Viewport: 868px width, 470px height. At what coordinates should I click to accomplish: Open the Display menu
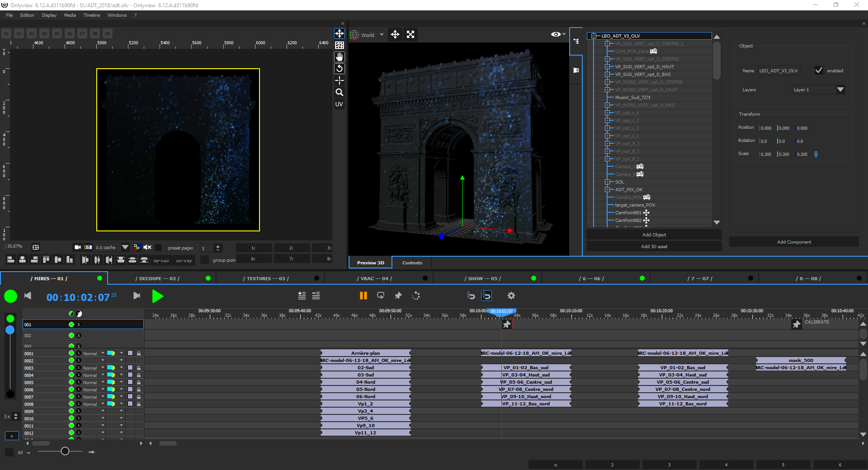[49, 15]
